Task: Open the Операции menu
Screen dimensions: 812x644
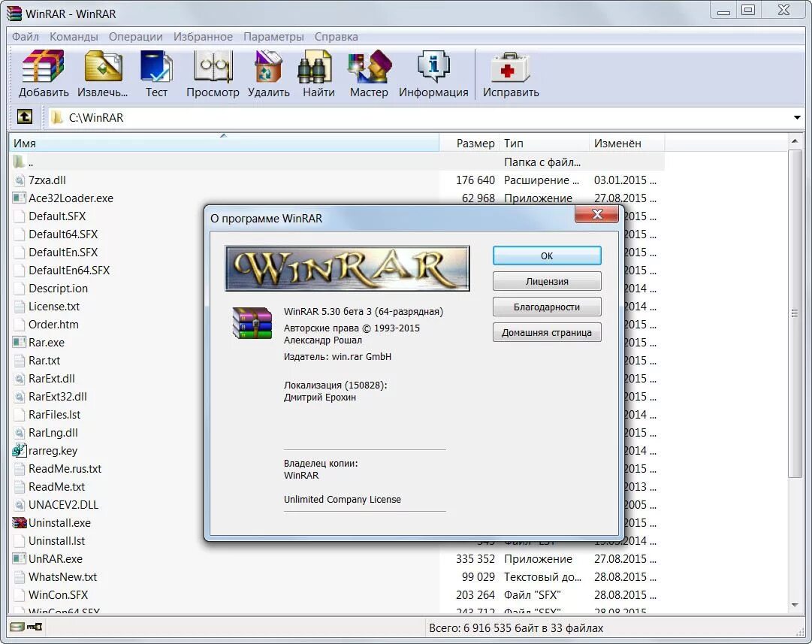Action: (x=136, y=37)
